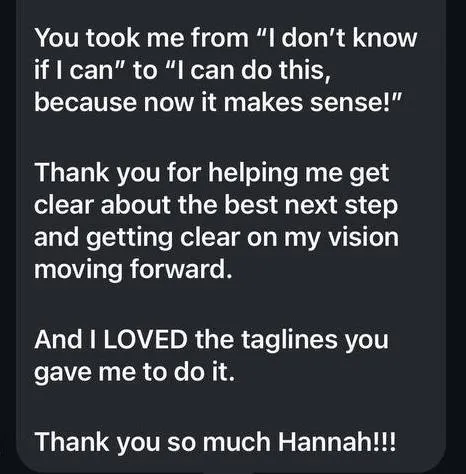Image resolution: width=466 pixels, height=474 pixels.
Task: Click the word "And" starting the third paragraph
Action: [x=58, y=340]
